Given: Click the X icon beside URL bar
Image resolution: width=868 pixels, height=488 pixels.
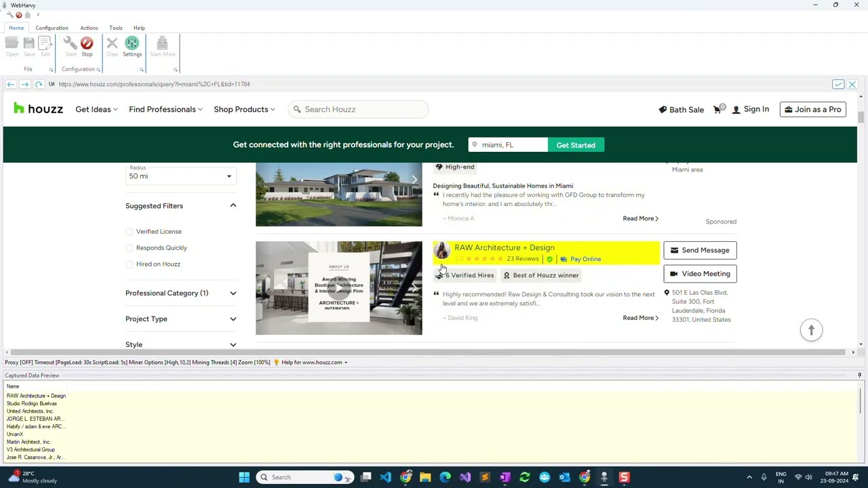Looking at the screenshot, I should coord(852,84).
